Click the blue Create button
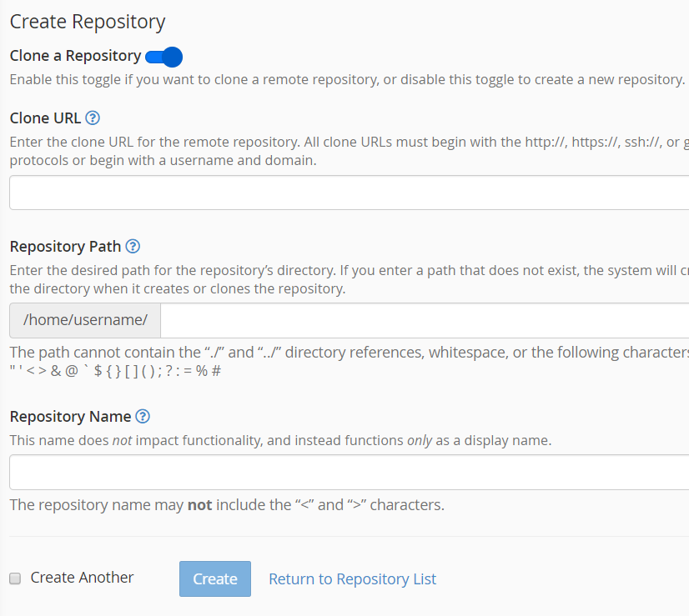The height and width of the screenshot is (616, 689). [215, 578]
